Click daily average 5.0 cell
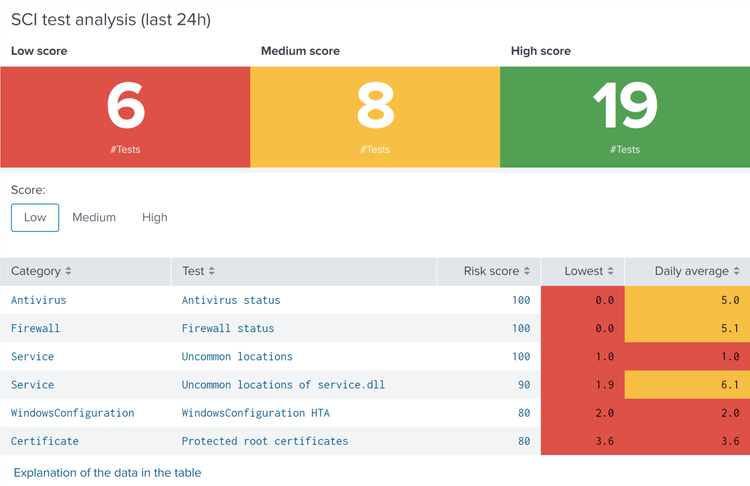The width and height of the screenshot is (750, 486). (x=687, y=300)
